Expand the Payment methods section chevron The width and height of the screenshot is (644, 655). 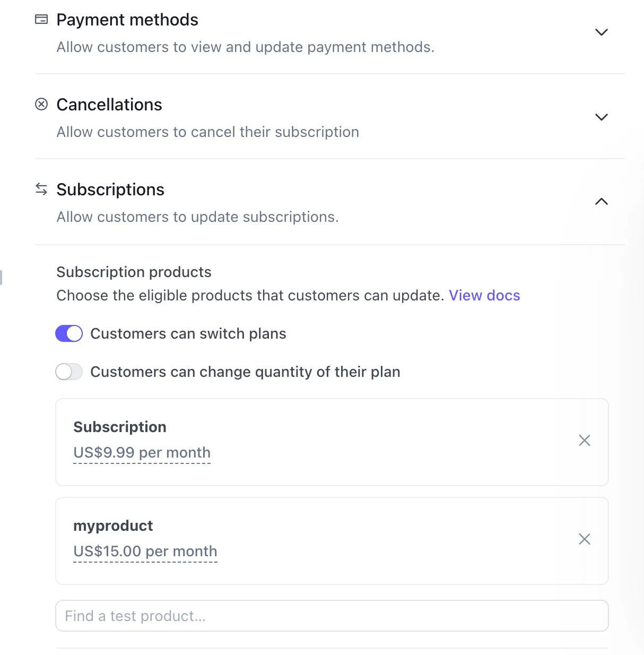pos(602,32)
